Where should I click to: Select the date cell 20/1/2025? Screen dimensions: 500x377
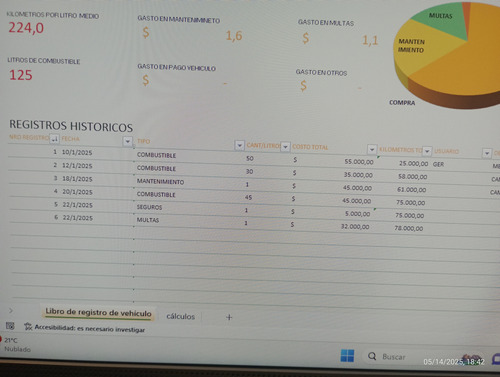point(77,192)
